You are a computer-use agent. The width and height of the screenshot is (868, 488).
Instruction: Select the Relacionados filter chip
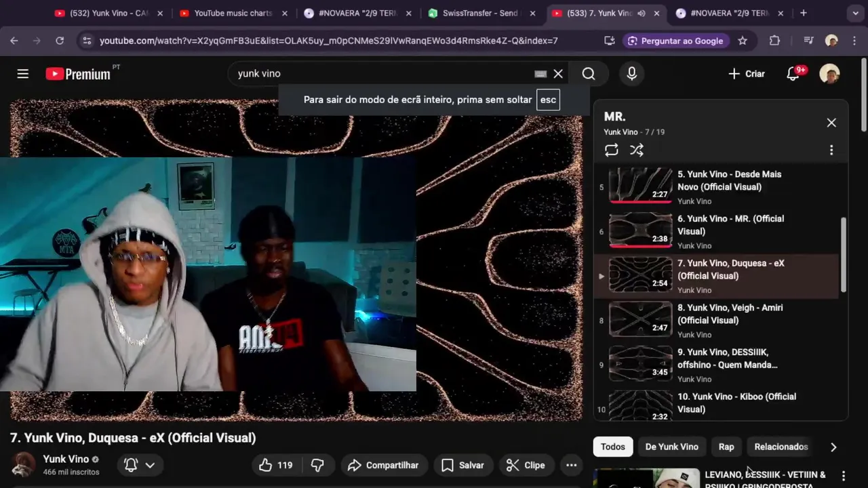(781, 447)
